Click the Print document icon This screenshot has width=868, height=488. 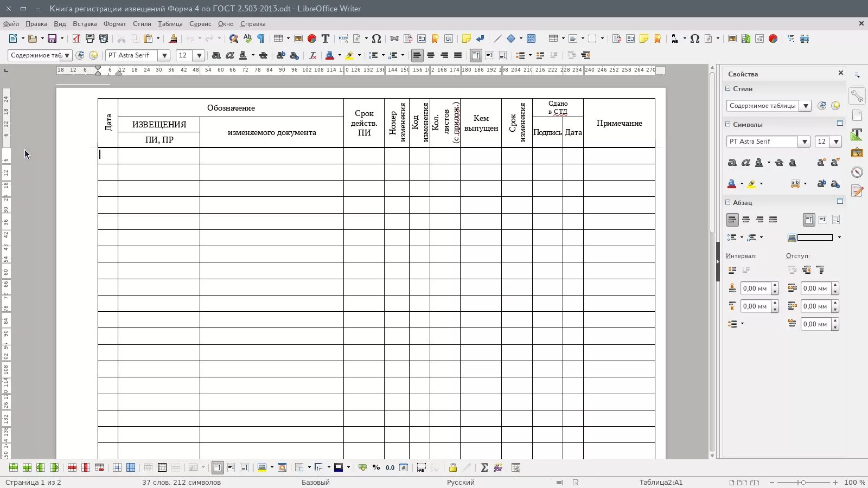click(x=90, y=38)
